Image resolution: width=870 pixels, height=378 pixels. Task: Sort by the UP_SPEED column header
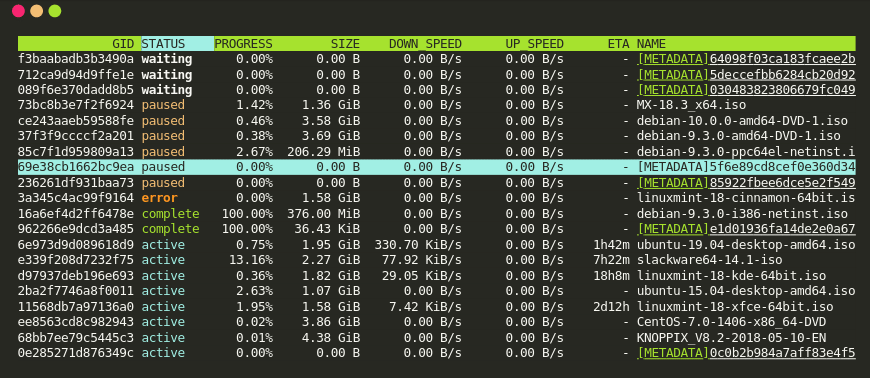(534, 44)
